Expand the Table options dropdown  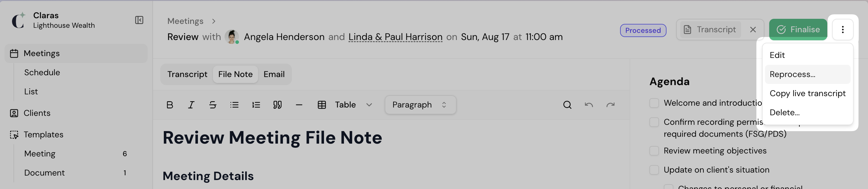click(x=369, y=105)
